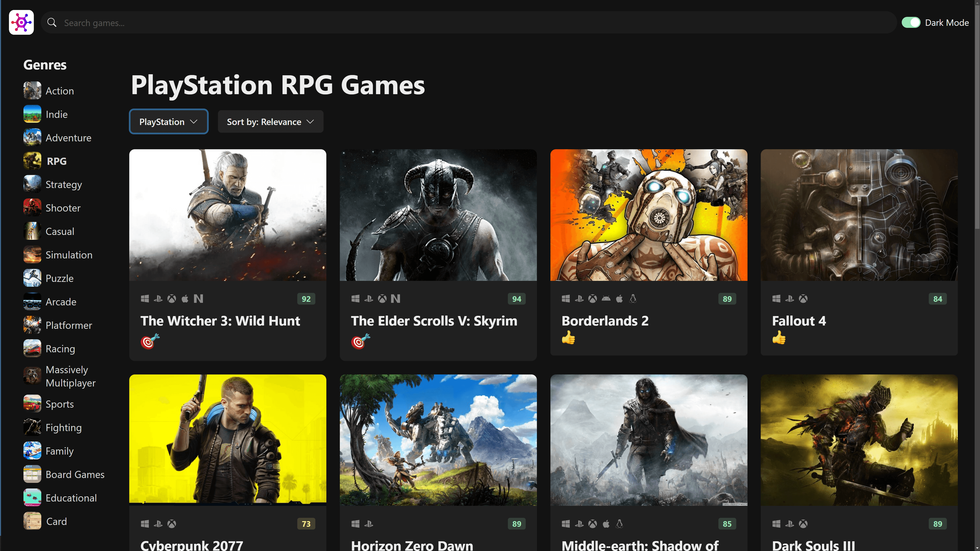Click Witcher 3 bullseye rating emoji

(x=150, y=341)
